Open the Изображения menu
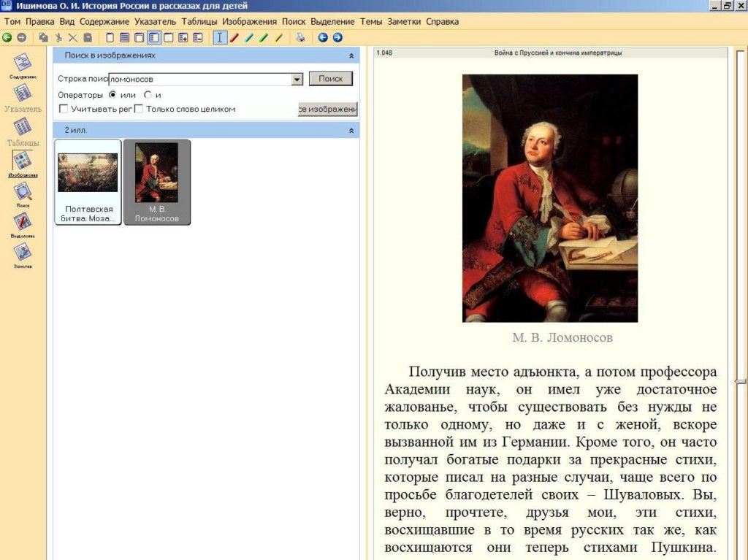The image size is (748, 560). [249, 21]
